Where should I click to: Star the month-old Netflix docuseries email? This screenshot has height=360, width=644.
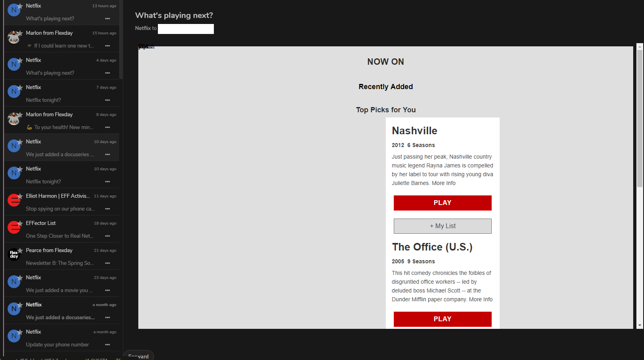coord(20,304)
